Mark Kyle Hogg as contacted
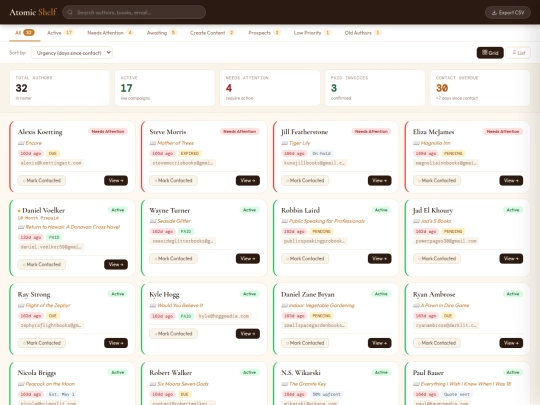Viewport: 540px width, 405px height. pos(173,334)
